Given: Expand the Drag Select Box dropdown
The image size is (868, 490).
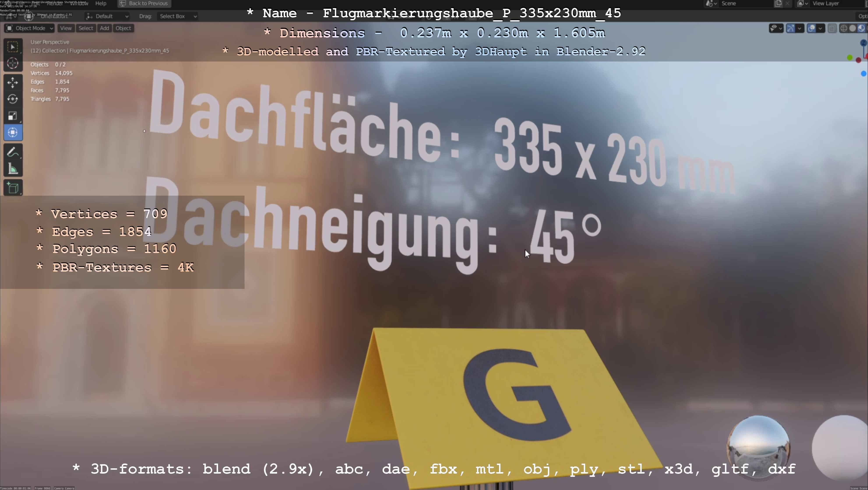Looking at the screenshot, I should 178,16.
